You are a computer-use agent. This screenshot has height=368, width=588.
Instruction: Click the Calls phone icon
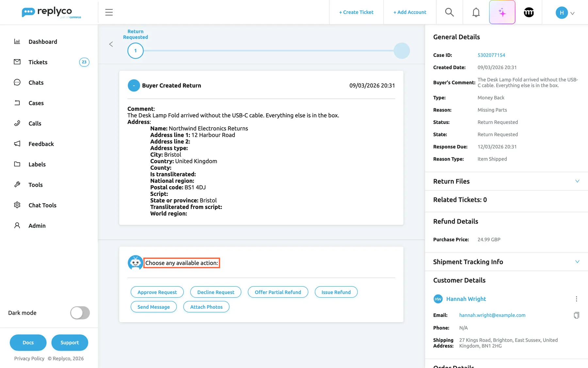click(x=17, y=123)
